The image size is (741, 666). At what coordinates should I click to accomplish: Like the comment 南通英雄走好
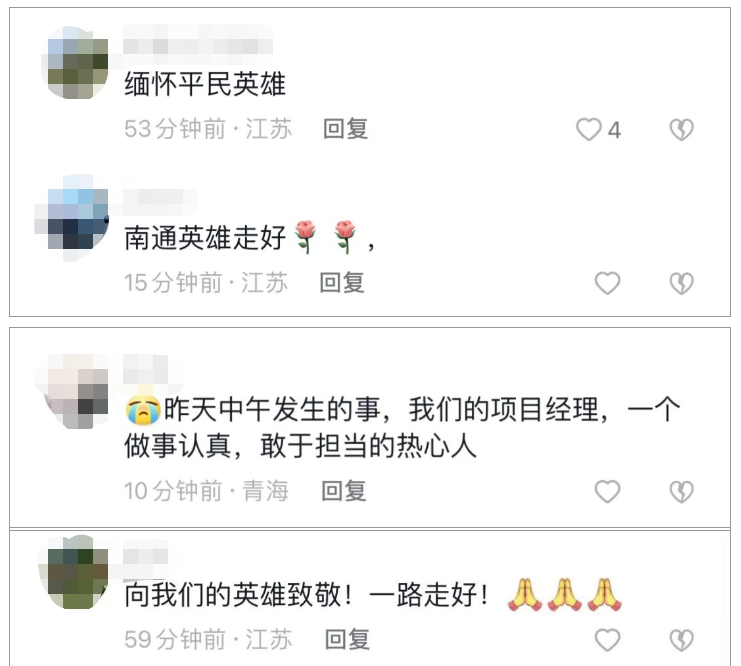[607, 283]
